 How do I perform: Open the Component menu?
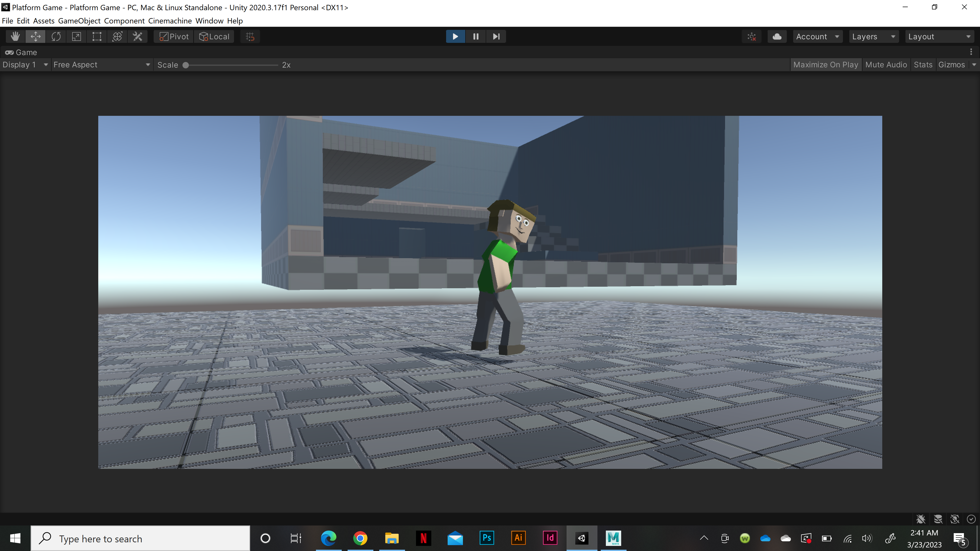(124, 21)
